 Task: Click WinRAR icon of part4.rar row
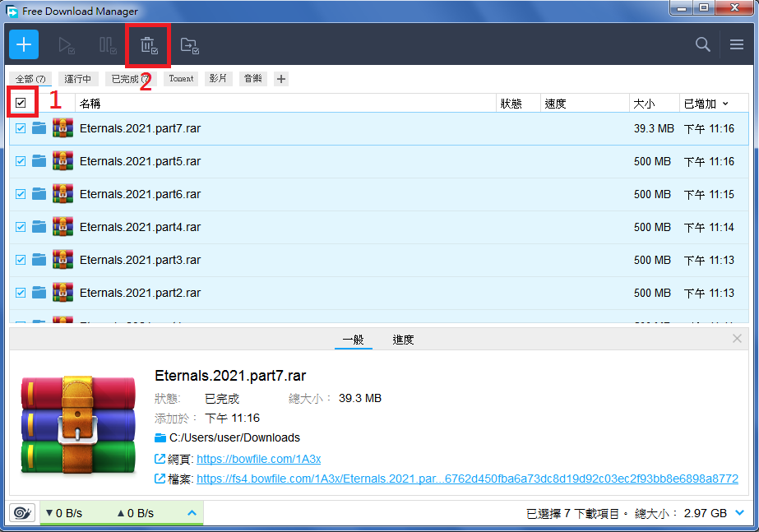click(63, 227)
